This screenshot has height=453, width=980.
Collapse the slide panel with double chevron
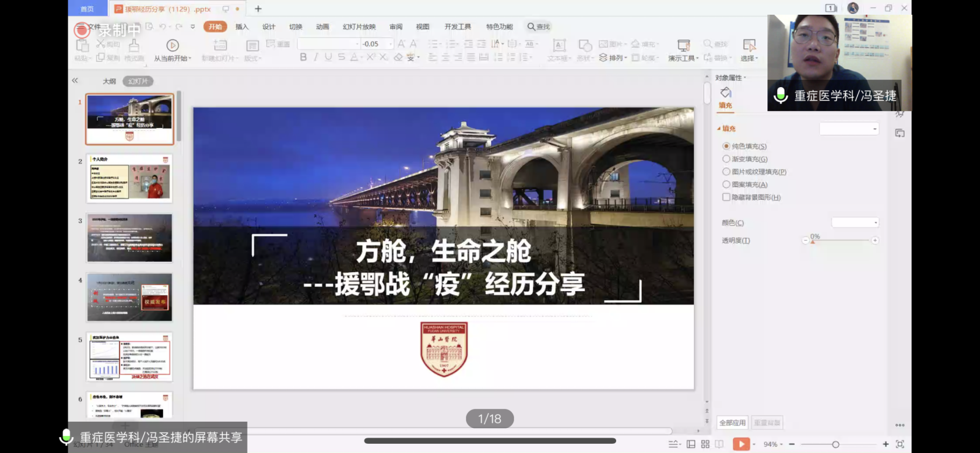click(x=75, y=80)
